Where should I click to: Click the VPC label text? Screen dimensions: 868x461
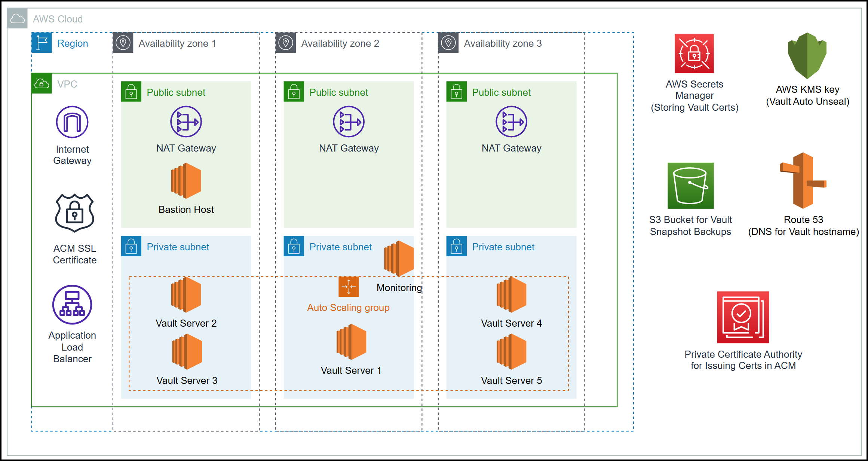[67, 84]
